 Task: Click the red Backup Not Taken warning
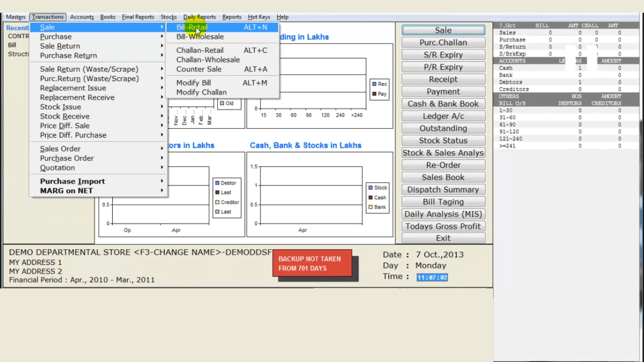(312, 263)
